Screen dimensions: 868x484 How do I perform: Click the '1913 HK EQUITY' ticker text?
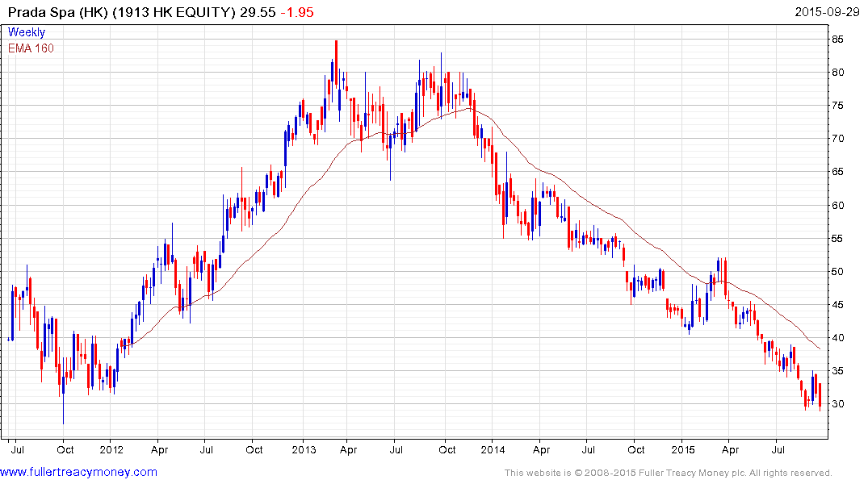coord(174,12)
